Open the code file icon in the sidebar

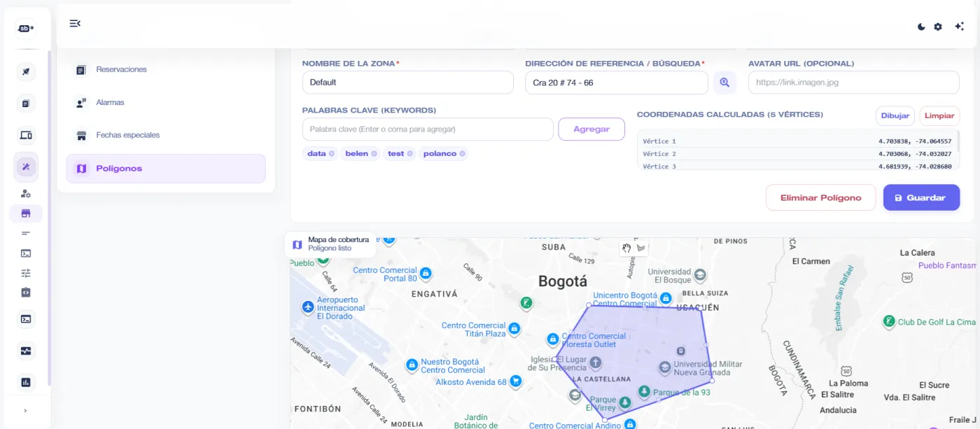click(x=26, y=293)
